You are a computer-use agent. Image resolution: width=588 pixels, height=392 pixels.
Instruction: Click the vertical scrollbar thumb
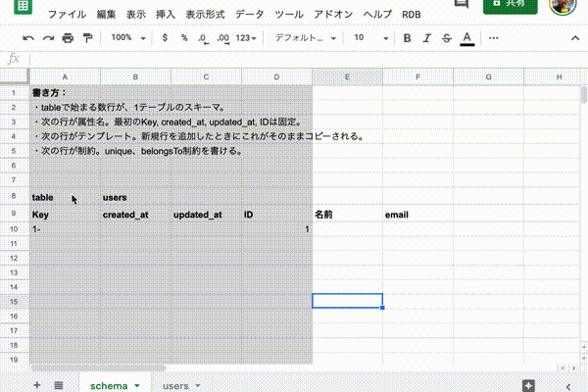tap(584, 94)
